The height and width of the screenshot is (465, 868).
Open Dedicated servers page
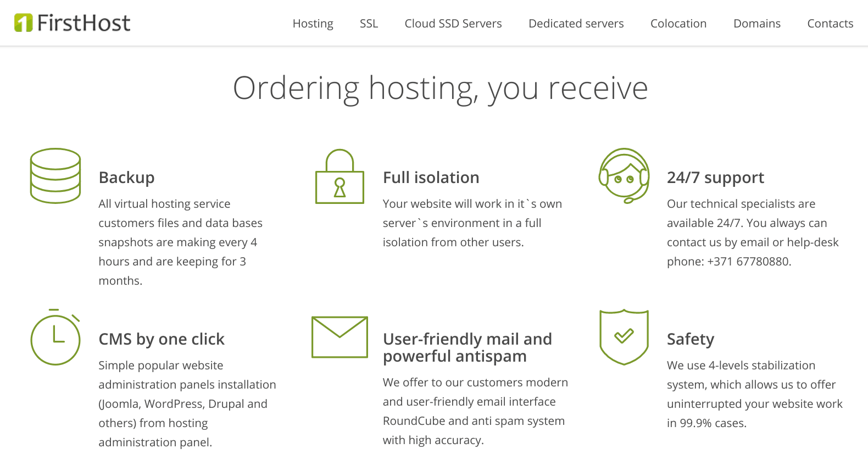576,24
